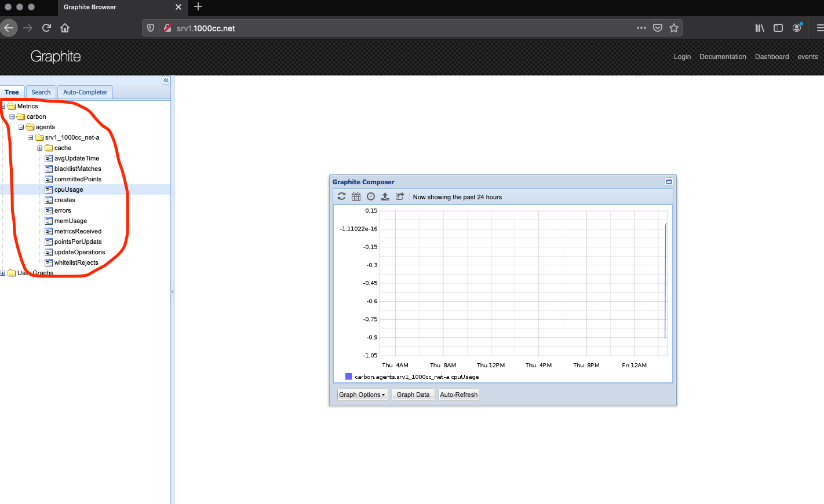The image size is (824, 504).
Task: Click the Login link
Action: [x=682, y=57]
